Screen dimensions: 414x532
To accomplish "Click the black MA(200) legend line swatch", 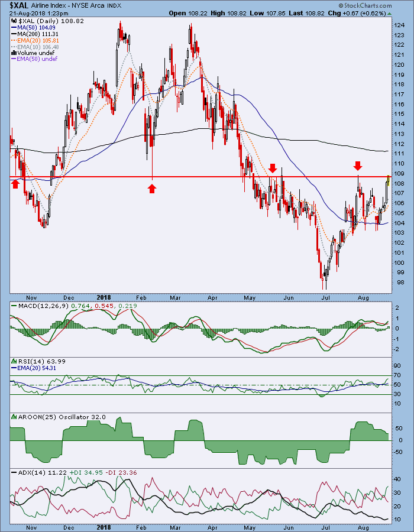I will [x=14, y=34].
